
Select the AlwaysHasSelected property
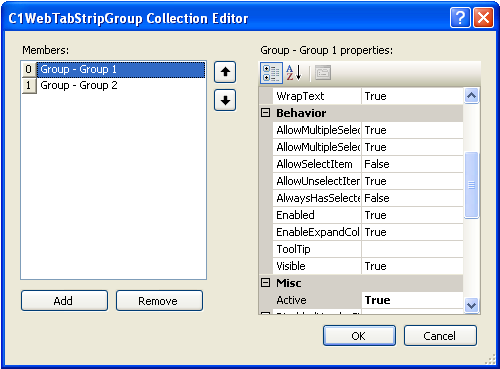coord(317,198)
